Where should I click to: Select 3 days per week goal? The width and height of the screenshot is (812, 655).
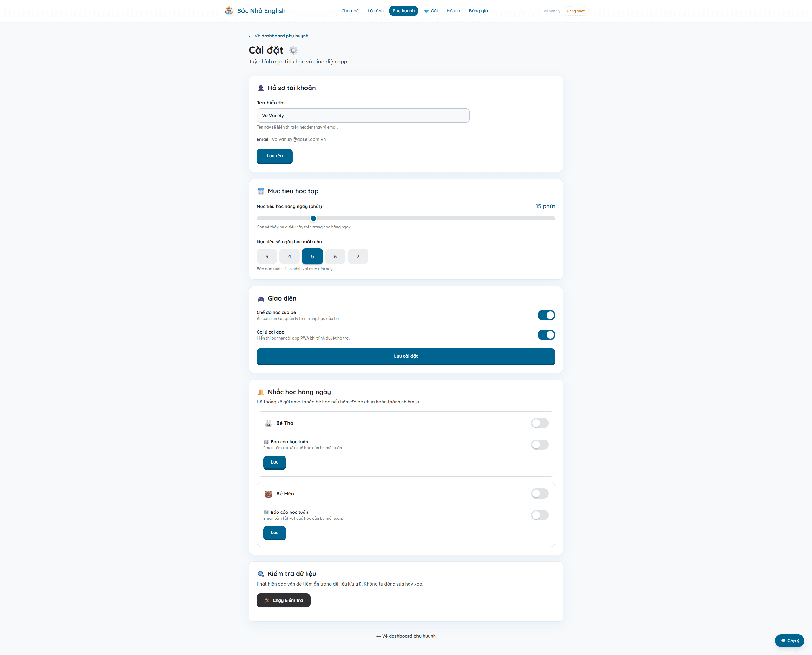click(x=267, y=256)
